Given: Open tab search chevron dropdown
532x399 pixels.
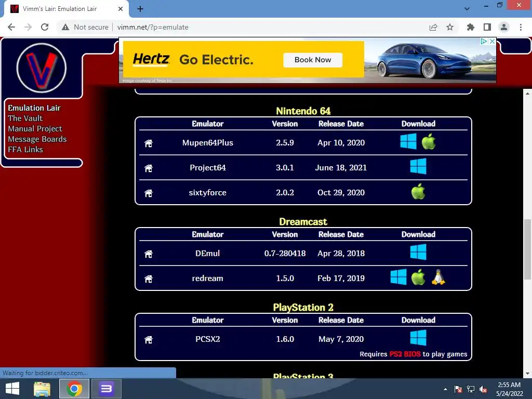Looking at the screenshot, I should click(x=467, y=9).
